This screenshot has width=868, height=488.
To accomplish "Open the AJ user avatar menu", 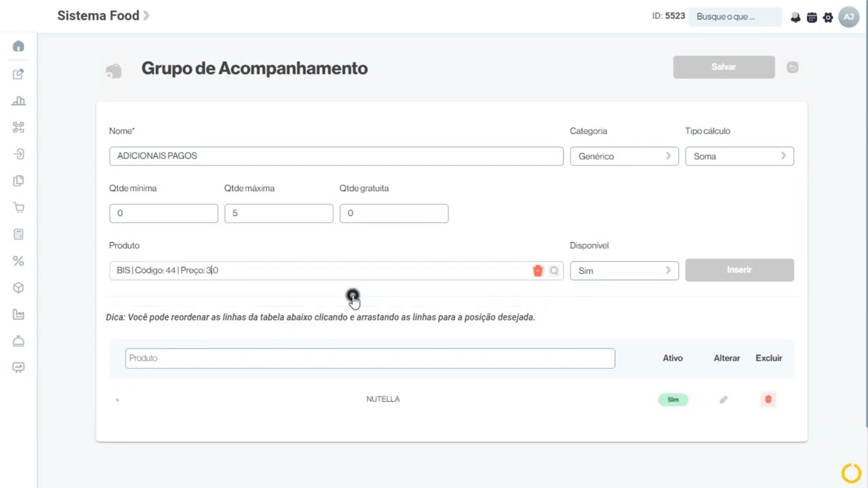I will click(849, 17).
